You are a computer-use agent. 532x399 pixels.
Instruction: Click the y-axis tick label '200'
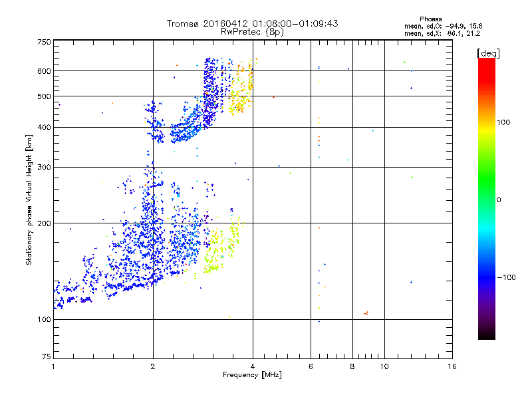coord(44,223)
